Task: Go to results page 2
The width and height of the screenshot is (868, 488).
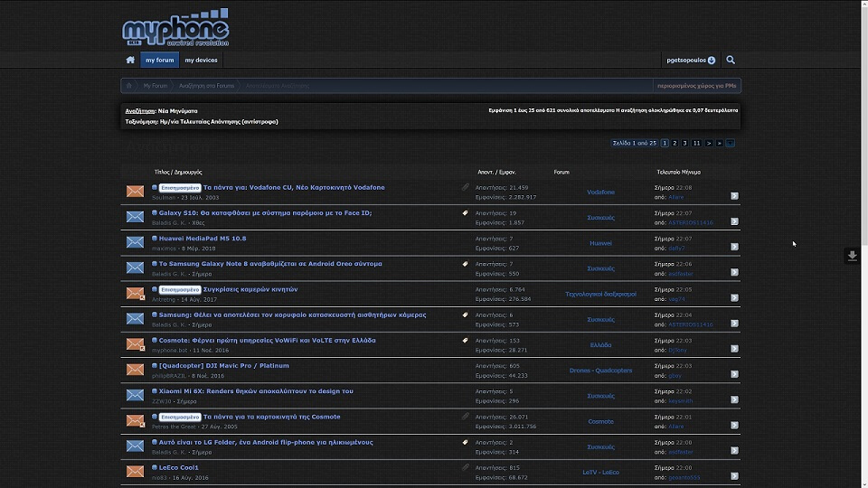Action: point(675,144)
